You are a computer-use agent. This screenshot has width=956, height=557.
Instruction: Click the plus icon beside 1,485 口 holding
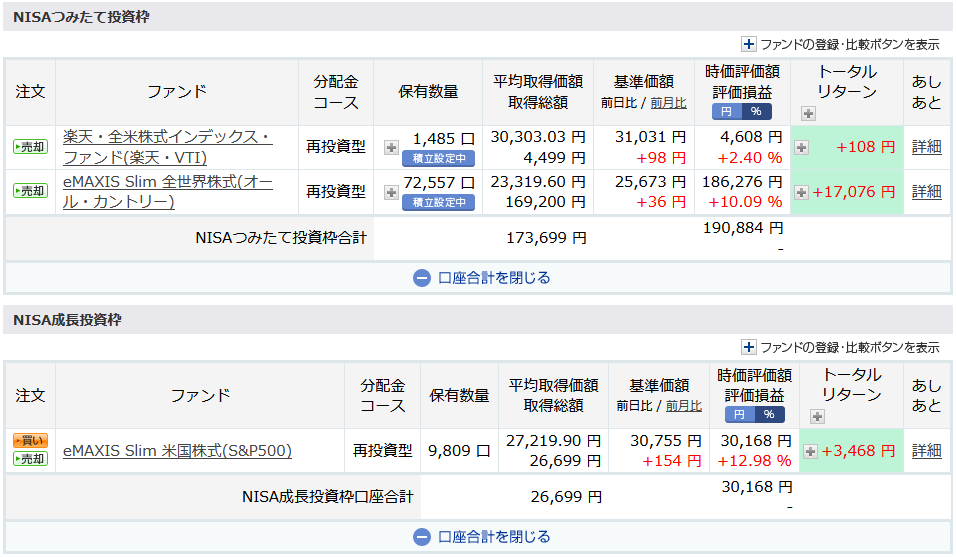click(x=391, y=148)
